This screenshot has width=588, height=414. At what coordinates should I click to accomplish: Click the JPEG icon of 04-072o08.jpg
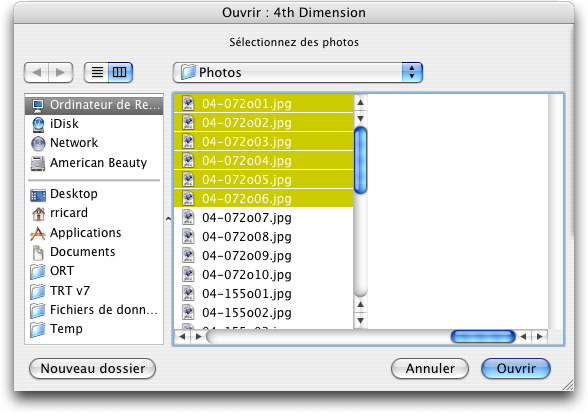click(188, 237)
